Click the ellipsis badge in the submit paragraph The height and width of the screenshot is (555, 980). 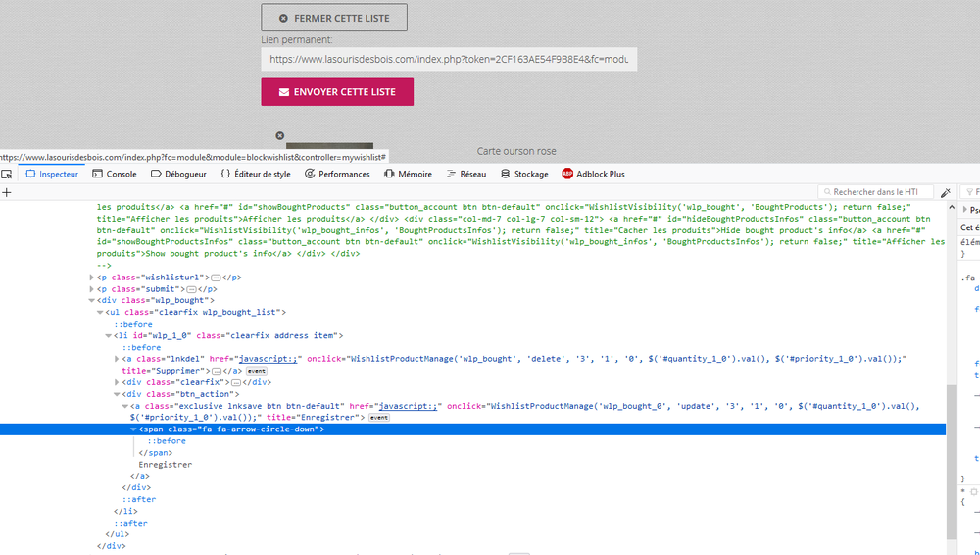[191, 289]
